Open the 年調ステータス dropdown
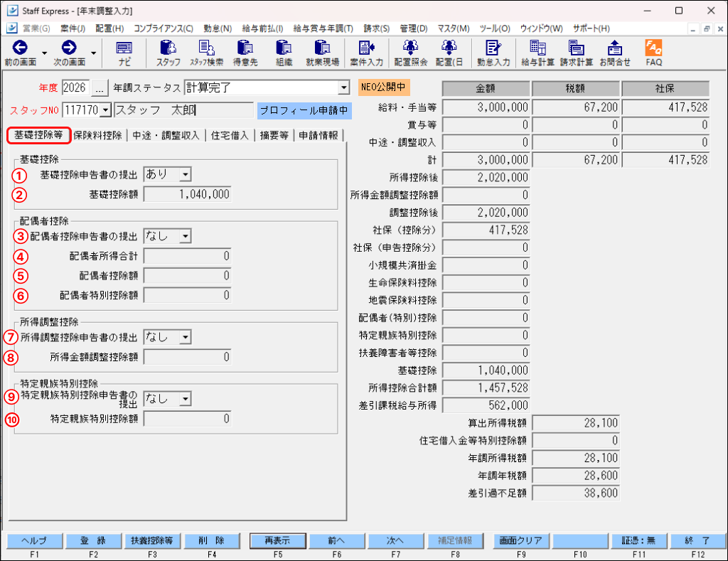The height and width of the screenshot is (561, 728). pos(343,87)
